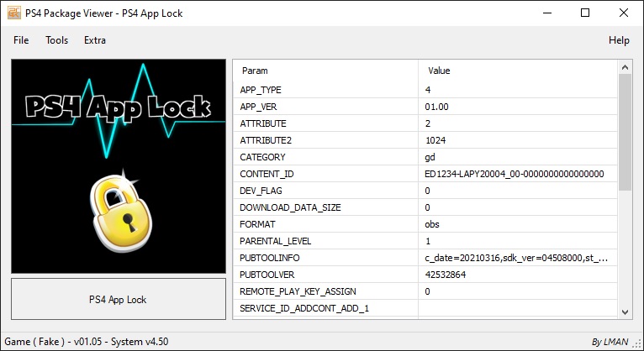Select the REMOTE_PLAY_KEY_ASSIGN param cell
The image size is (644, 351).
click(325, 291)
